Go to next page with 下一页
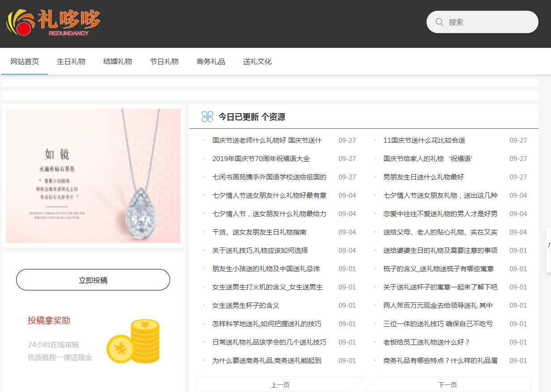Viewport: 551px width, 392px height. [x=448, y=384]
